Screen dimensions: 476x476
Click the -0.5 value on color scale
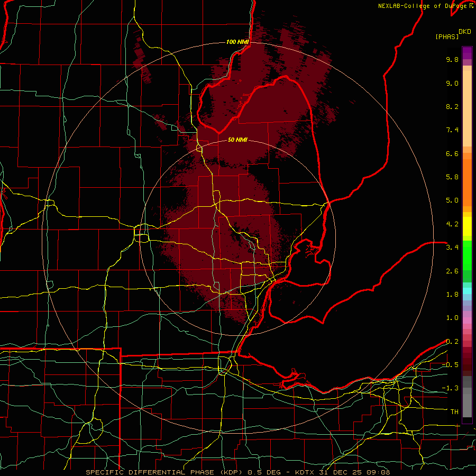coord(450,365)
